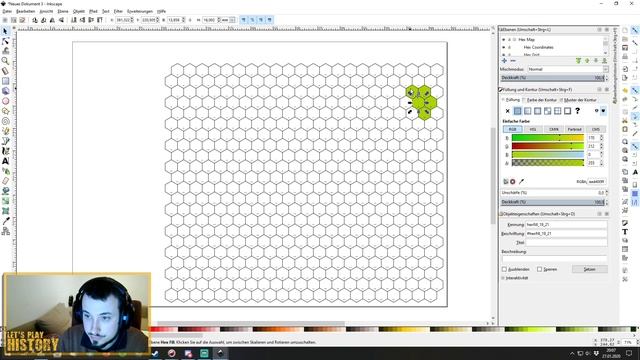The width and height of the screenshot is (640, 360).
Task: Select the 3D Box tool
Action: [5, 91]
